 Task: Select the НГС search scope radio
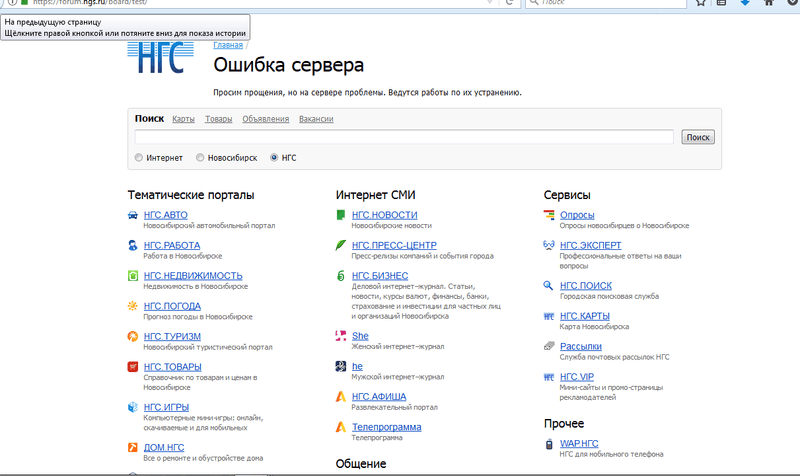[274, 158]
